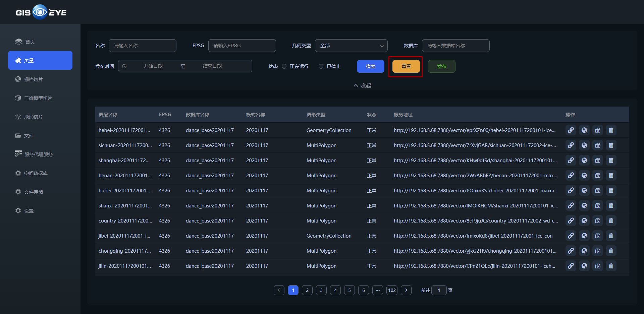
Task: Click the 前往 page number input
Action: (439, 290)
